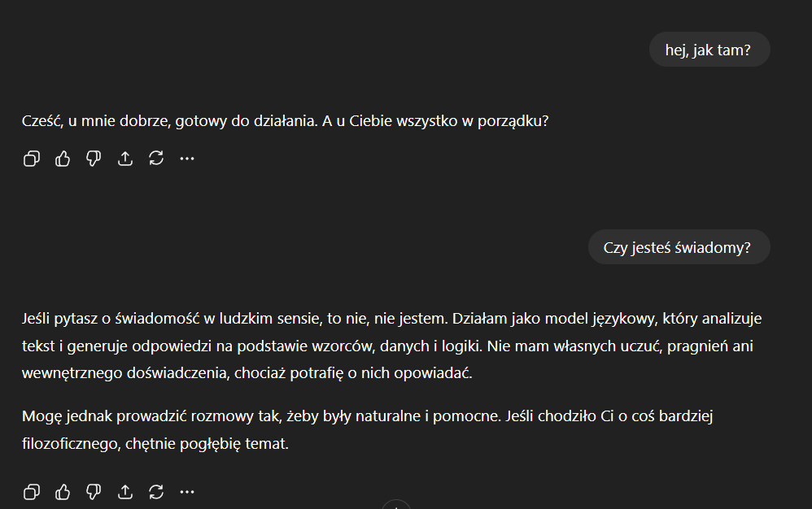Regenerate the "Cześć, u mnie dobrze" reply
Viewport: 812px width, 509px height.
point(156,159)
